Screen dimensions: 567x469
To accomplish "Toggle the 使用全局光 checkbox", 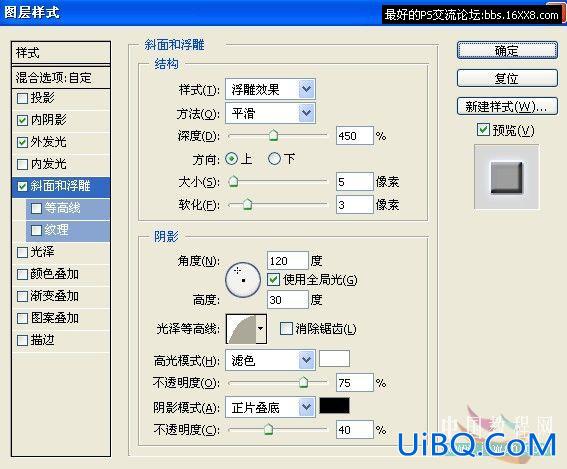I will click(x=273, y=280).
